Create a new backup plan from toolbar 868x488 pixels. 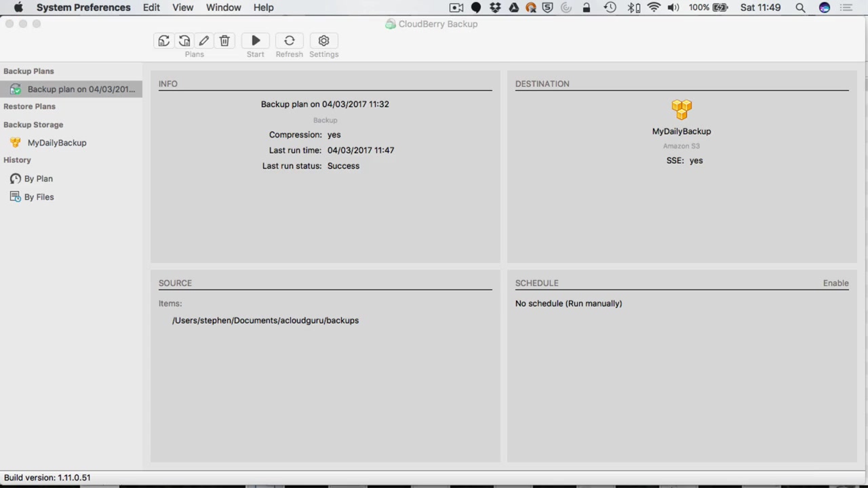tap(164, 41)
